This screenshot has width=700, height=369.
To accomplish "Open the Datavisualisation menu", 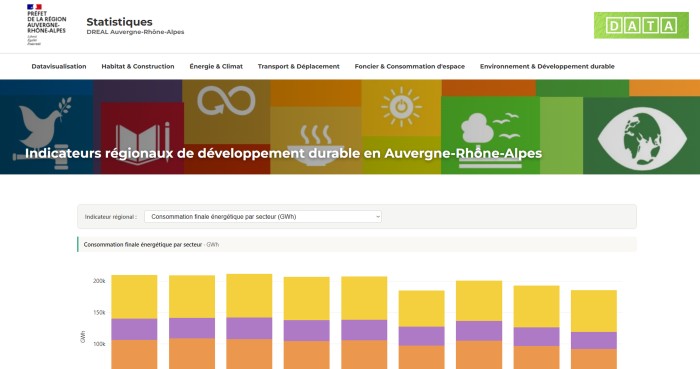I will 59,66.
